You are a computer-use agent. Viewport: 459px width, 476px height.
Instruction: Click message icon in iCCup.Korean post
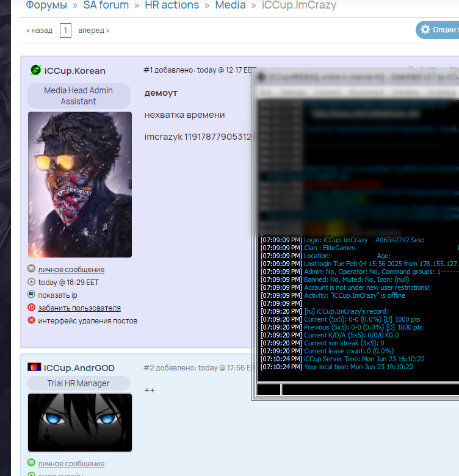[x=31, y=269]
